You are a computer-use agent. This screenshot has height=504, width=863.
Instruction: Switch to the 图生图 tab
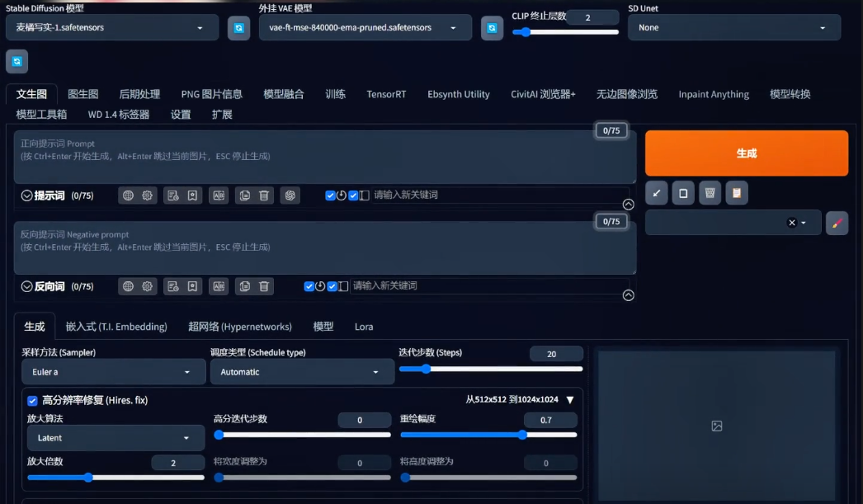click(83, 94)
